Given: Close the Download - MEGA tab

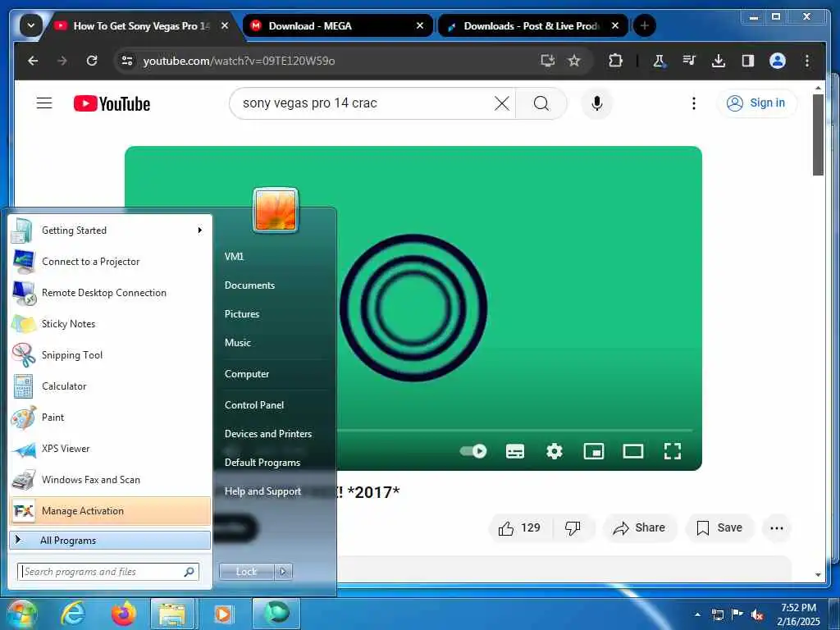Looking at the screenshot, I should (420, 25).
